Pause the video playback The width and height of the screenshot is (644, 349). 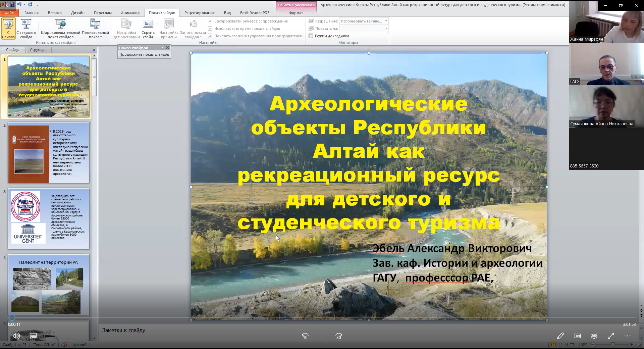[322, 336]
